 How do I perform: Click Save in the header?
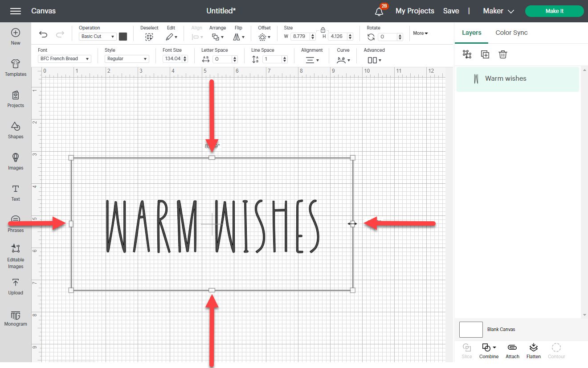451,11
